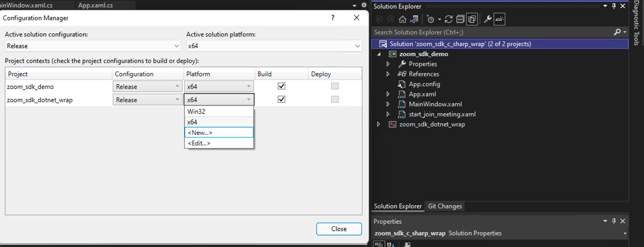Screen dimensions: 644x247
Task: Toggle auto-hide pin on Properties panel
Action: pos(614,221)
